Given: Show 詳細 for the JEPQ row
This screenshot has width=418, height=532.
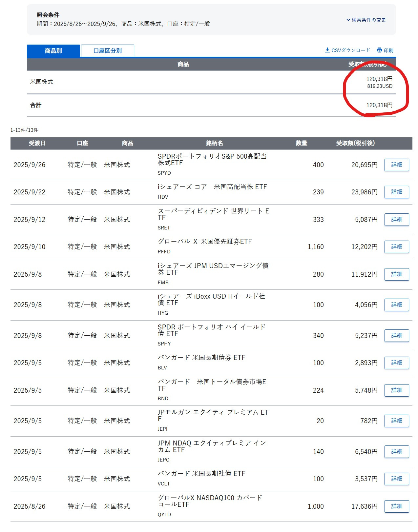Looking at the screenshot, I should point(396,452).
